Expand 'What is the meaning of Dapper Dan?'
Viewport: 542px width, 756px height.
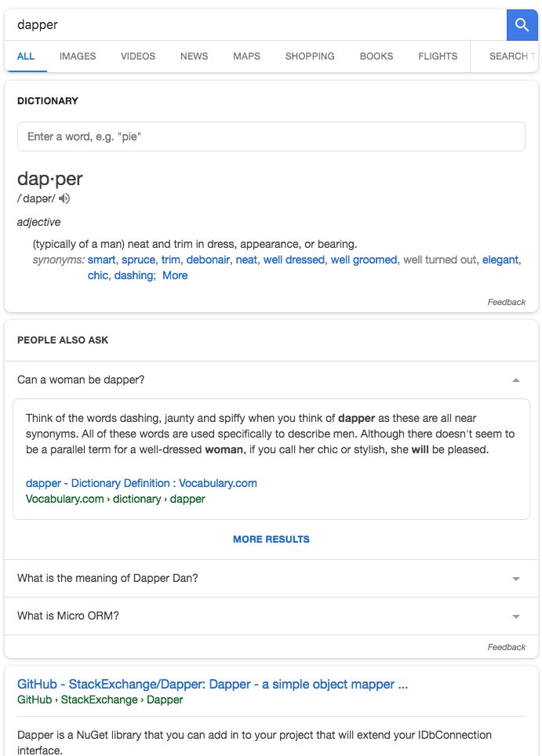tap(271, 578)
